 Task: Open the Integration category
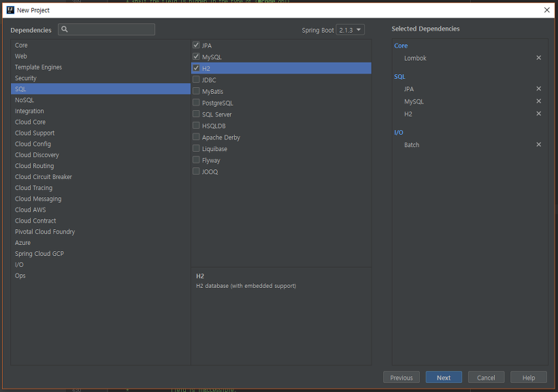pyautogui.click(x=101, y=111)
